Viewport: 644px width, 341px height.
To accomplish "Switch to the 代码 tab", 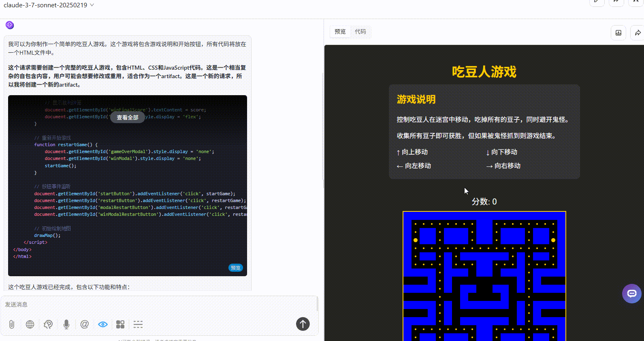I will click(360, 32).
